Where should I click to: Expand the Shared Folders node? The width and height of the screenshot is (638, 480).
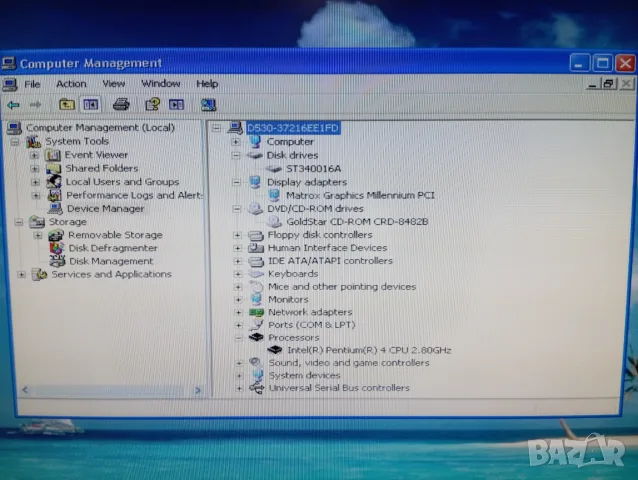pos(35,169)
